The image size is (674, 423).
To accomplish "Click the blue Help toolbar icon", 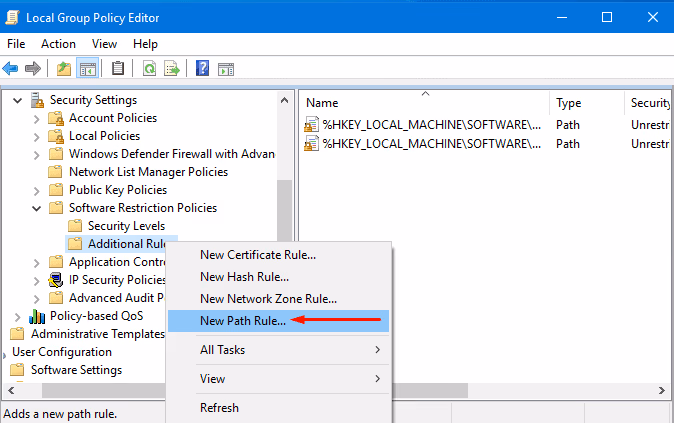I will tap(202, 69).
